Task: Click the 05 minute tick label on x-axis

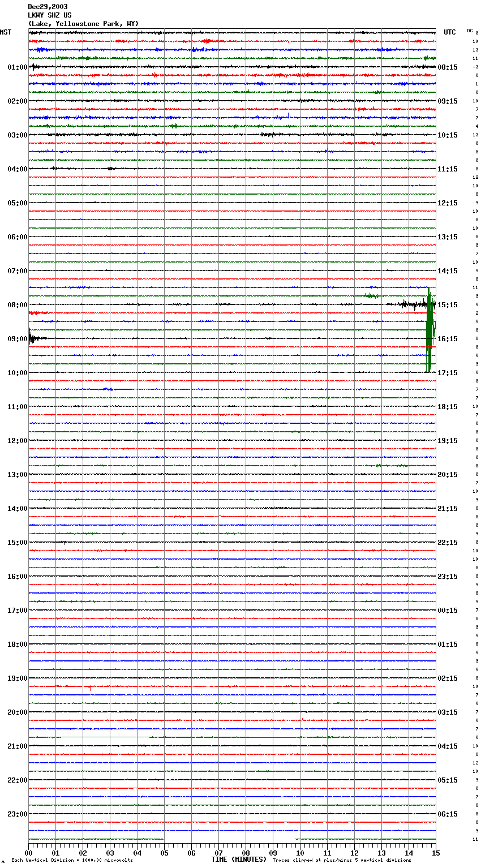Action: (x=164, y=853)
